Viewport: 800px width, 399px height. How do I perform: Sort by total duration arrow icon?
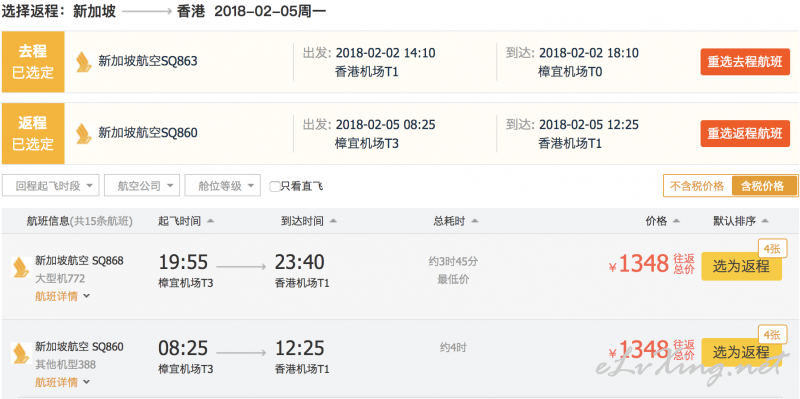pyautogui.click(x=474, y=221)
